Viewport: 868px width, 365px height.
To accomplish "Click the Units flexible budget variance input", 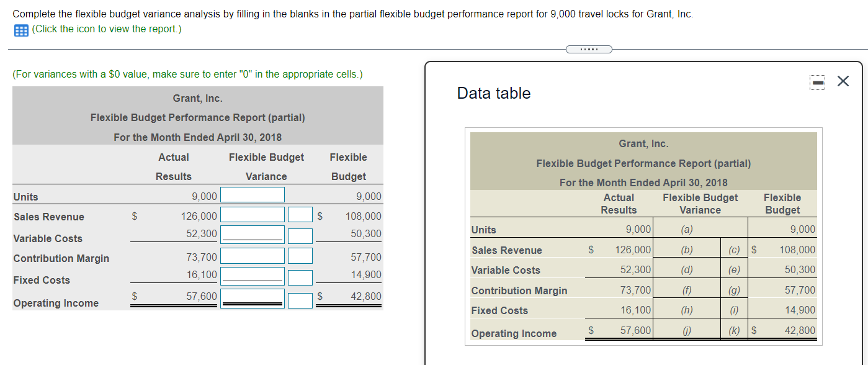I will pyautogui.click(x=251, y=194).
